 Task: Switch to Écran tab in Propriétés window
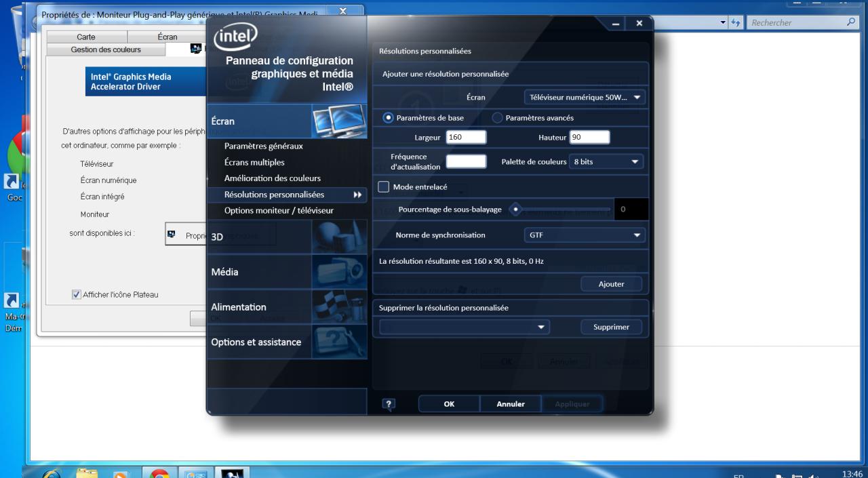pos(167,37)
